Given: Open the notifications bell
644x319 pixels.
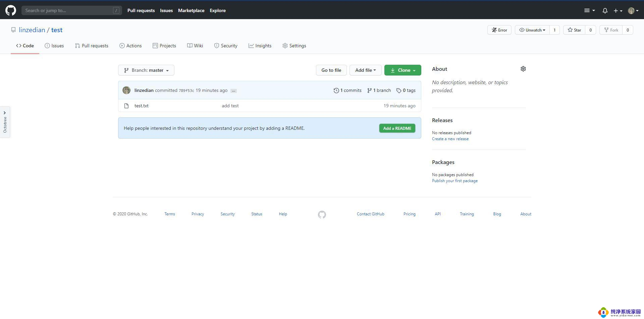Looking at the screenshot, I should coord(605,11).
